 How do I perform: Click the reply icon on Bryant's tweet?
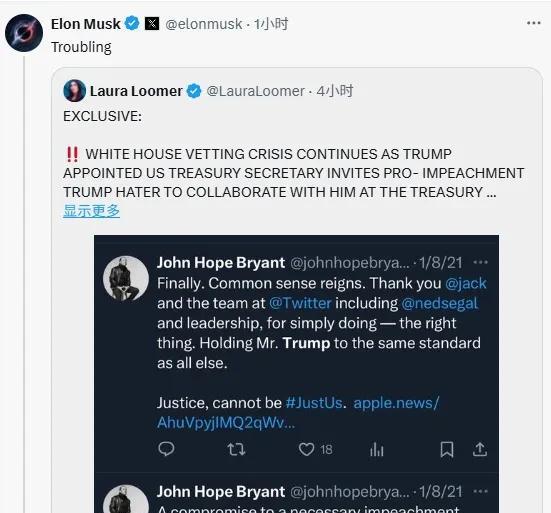166,449
